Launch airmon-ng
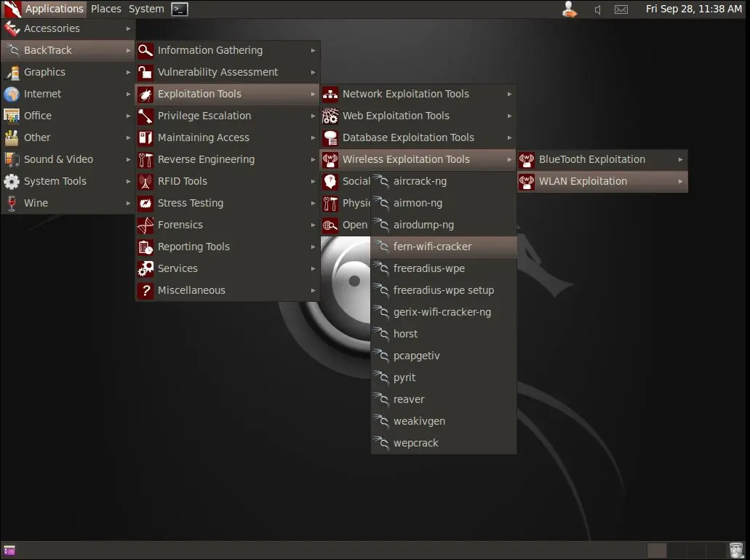This screenshot has height=560, width=750. click(x=444, y=203)
